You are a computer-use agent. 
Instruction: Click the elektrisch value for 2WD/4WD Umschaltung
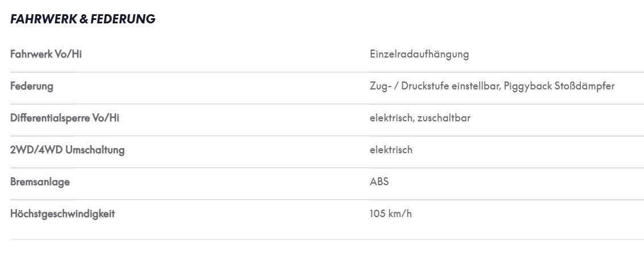pyautogui.click(x=391, y=150)
